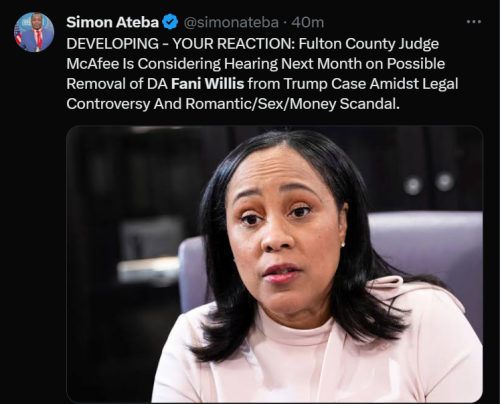Image resolution: width=500 pixels, height=404 pixels.
Task: Click the blurred round lights in photo background
Action: click(429, 183)
